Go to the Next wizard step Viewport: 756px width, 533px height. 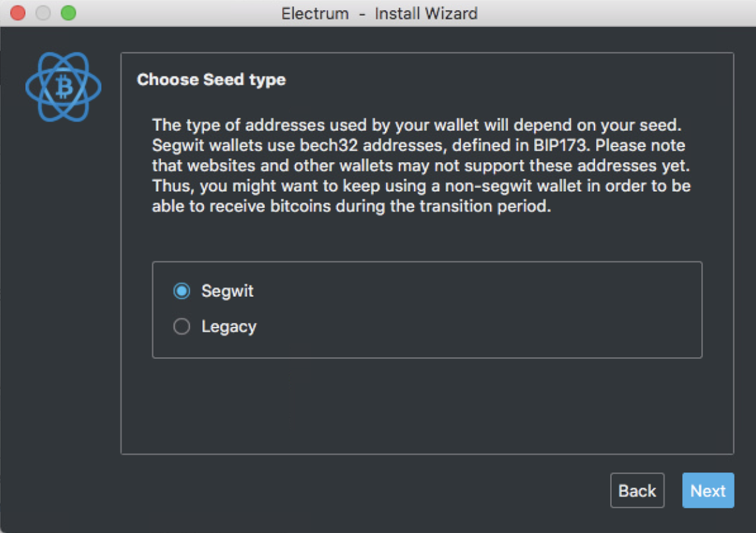708,491
